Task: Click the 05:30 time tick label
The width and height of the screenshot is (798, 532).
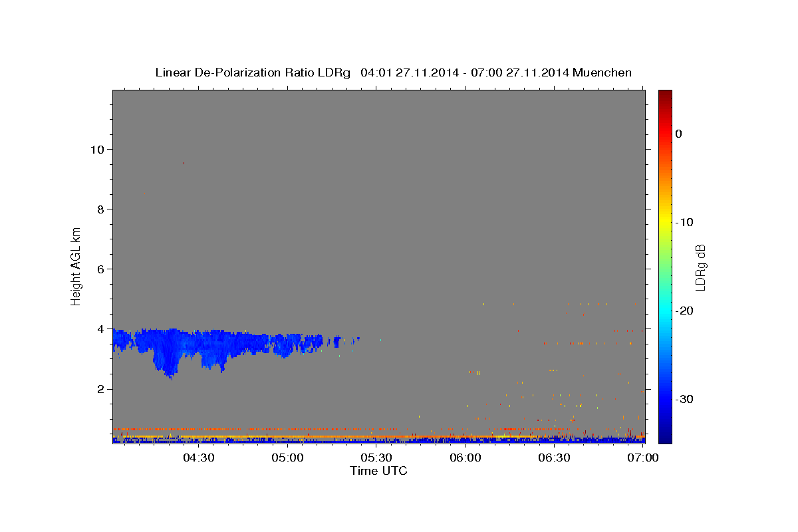Action: 376,458
